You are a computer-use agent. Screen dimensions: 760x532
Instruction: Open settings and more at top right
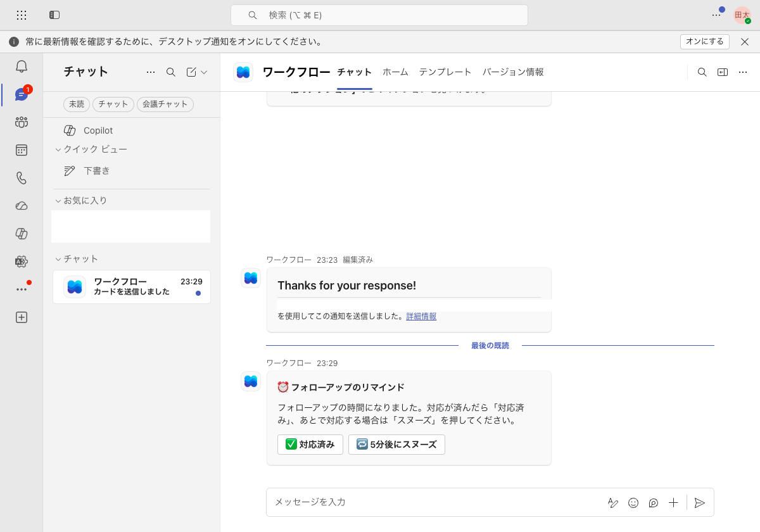click(x=716, y=15)
